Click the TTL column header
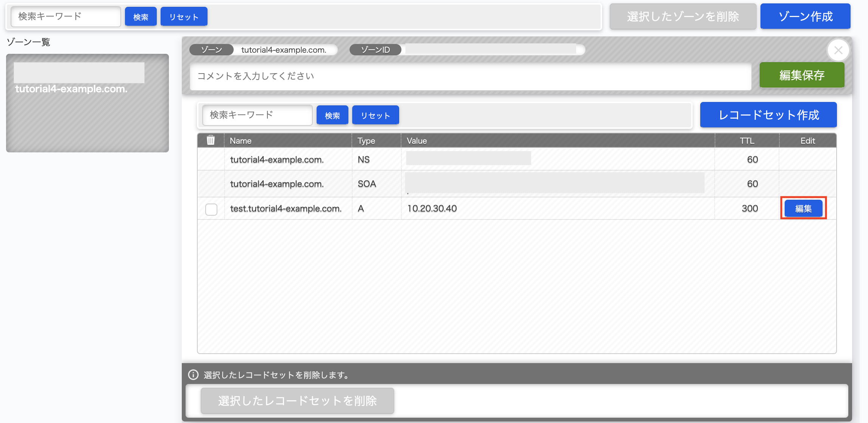 click(x=746, y=141)
